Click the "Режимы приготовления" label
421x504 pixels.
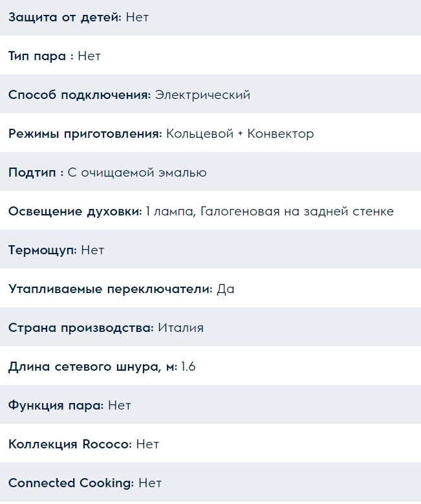(x=85, y=134)
